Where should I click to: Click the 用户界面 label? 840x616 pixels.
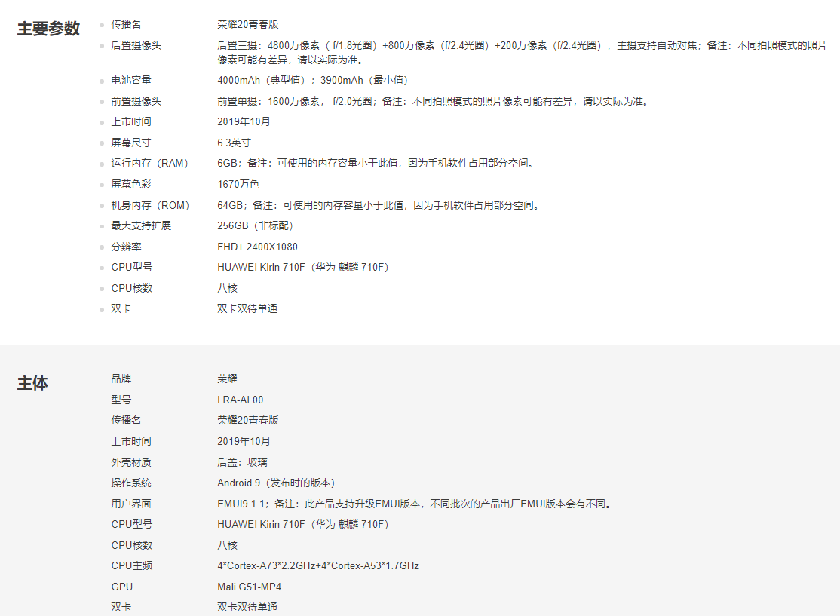pyautogui.click(x=131, y=504)
